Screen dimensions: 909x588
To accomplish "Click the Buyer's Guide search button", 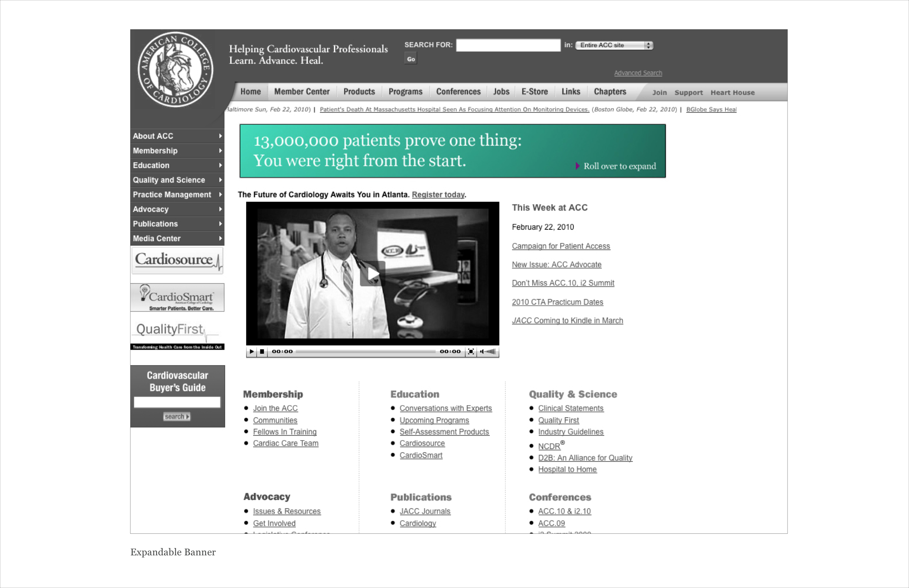I will click(x=177, y=416).
